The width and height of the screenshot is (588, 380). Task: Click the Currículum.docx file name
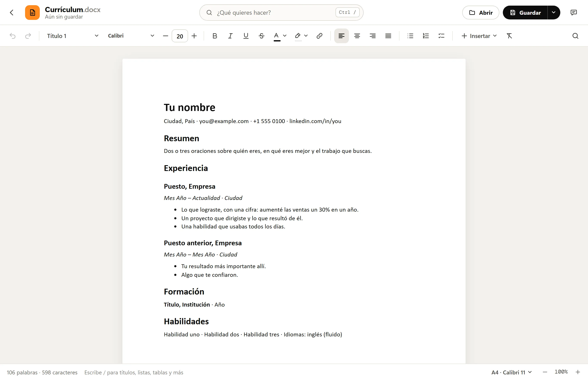pos(73,10)
